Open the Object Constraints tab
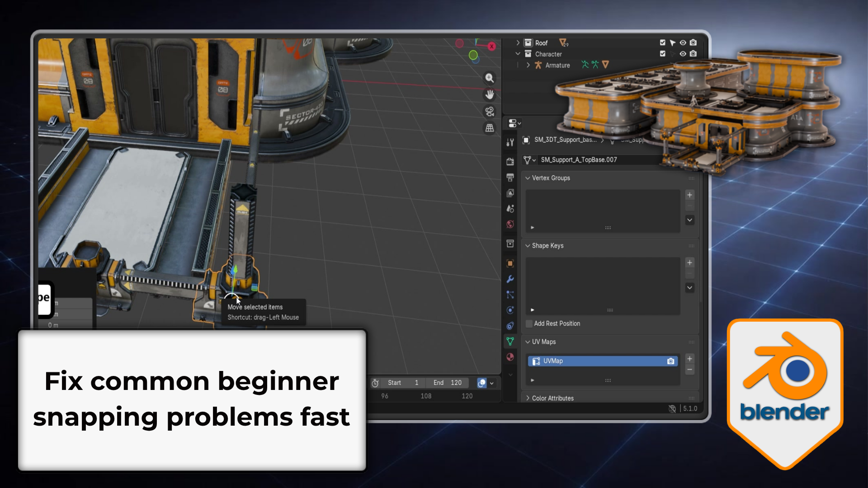 [x=510, y=326]
